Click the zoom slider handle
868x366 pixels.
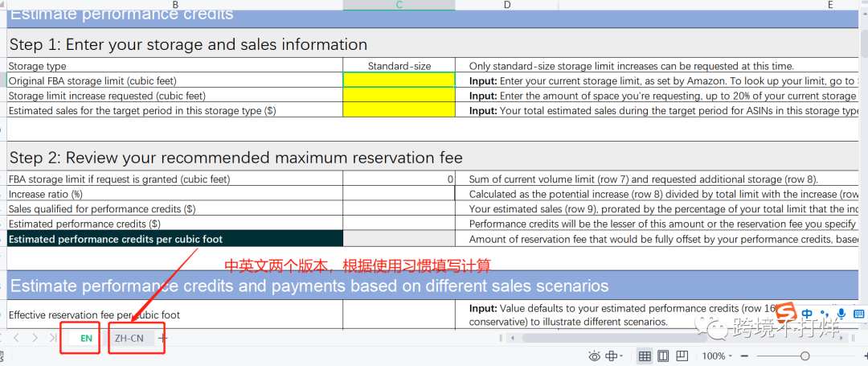(805, 356)
